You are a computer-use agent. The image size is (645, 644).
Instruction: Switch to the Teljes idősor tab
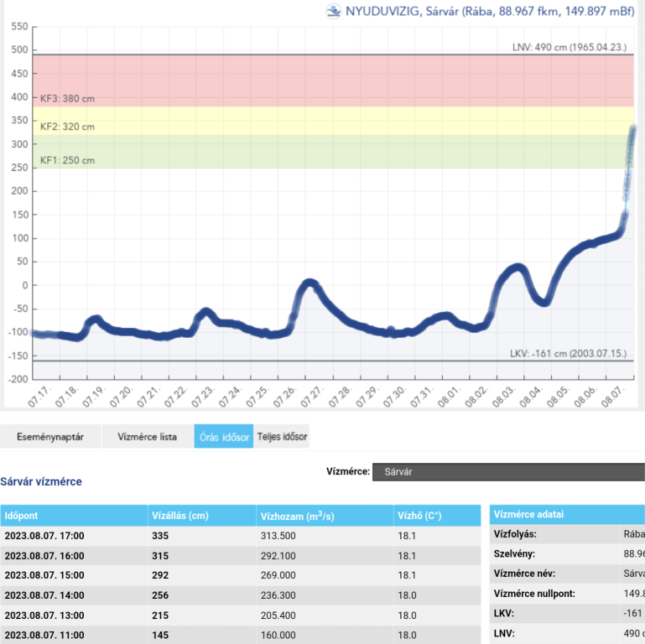[x=283, y=437]
